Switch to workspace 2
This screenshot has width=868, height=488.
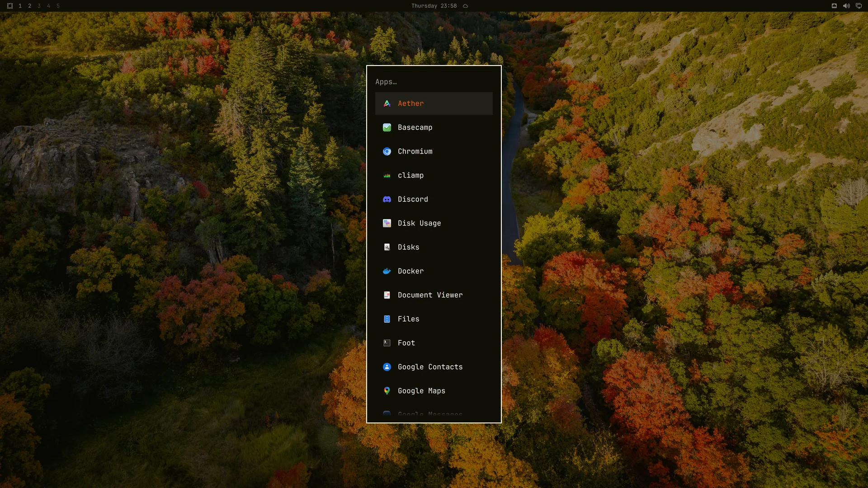[x=30, y=6]
